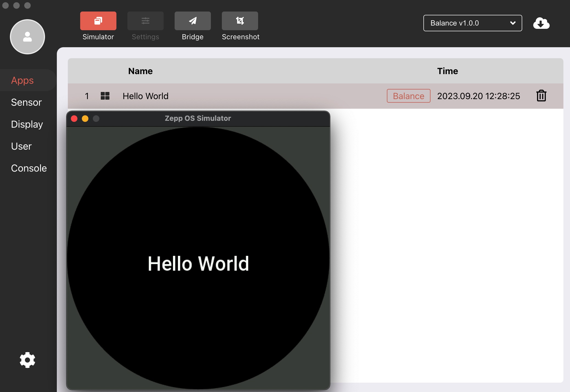
Task: Open the Simulator toolbar icon
Action: pyautogui.click(x=98, y=21)
